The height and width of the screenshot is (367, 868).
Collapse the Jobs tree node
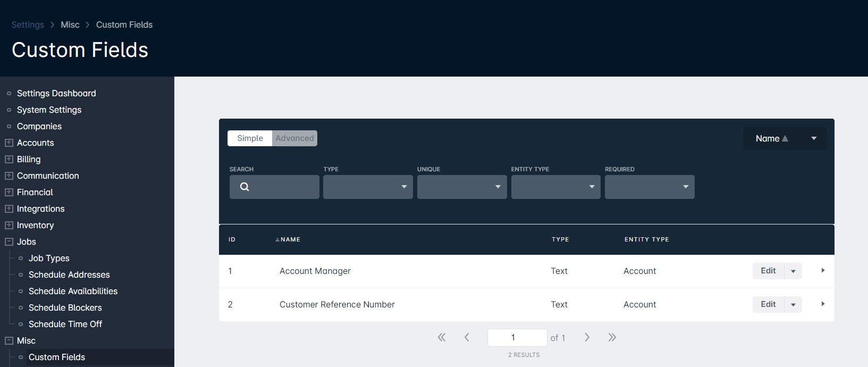click(9, 241)
